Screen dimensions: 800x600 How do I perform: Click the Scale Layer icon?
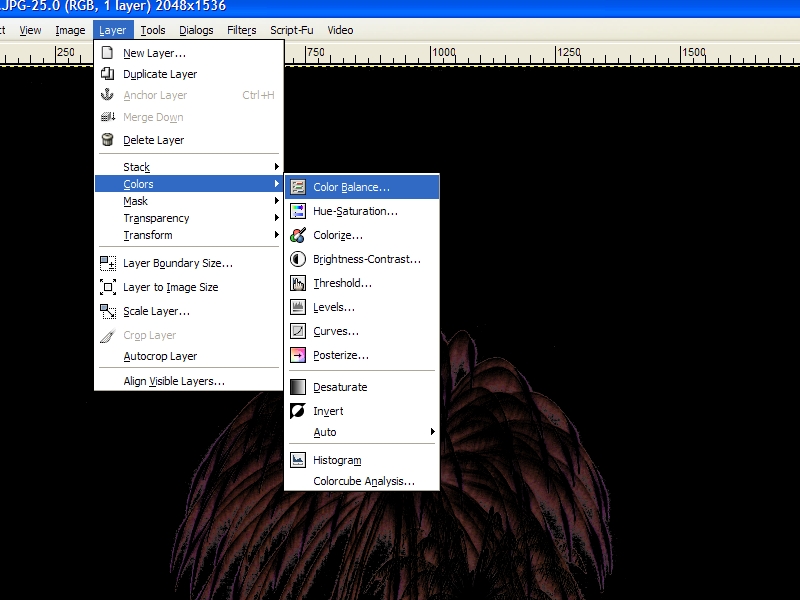tap(108, 311)
